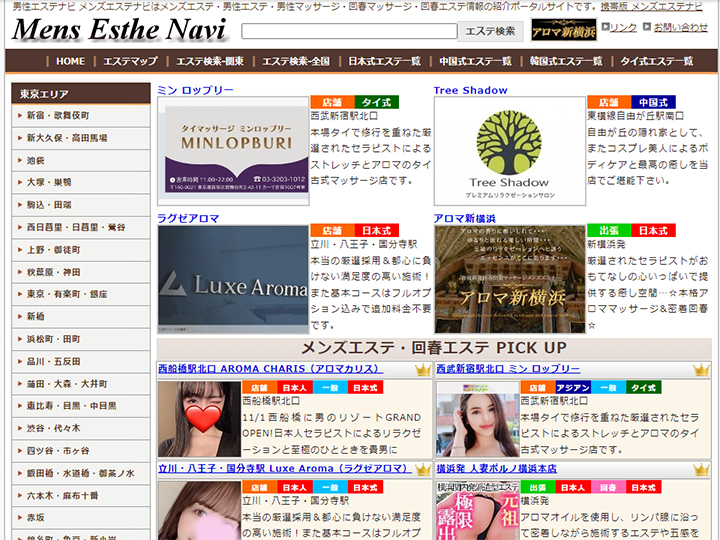Screen dimensions: 720x540
Task: Select 飯田橋・水道橋・御茶ノ水 area
Action: (81, 473)
